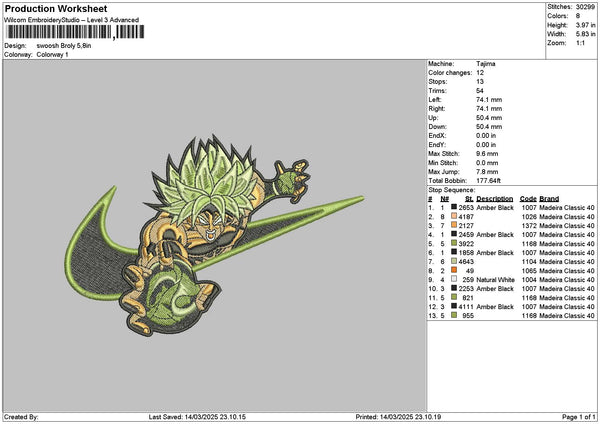Click the Machine value Tajima
600x424 pixels.
(x=486, y=63)
